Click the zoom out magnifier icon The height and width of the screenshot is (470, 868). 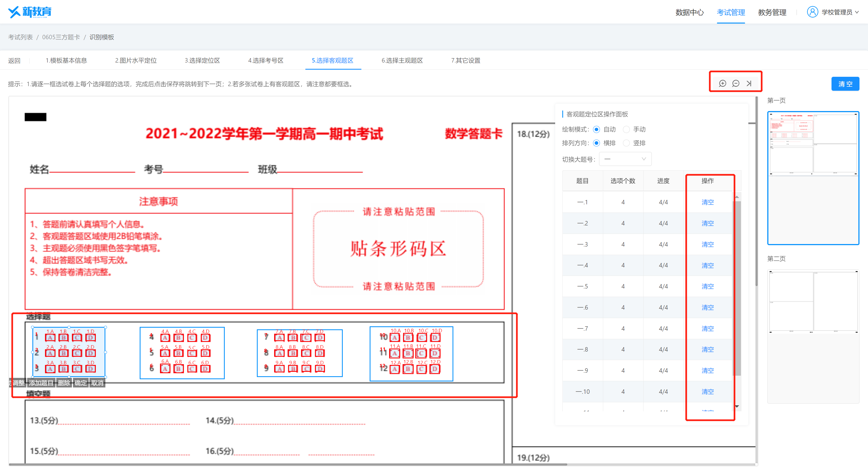735,83
